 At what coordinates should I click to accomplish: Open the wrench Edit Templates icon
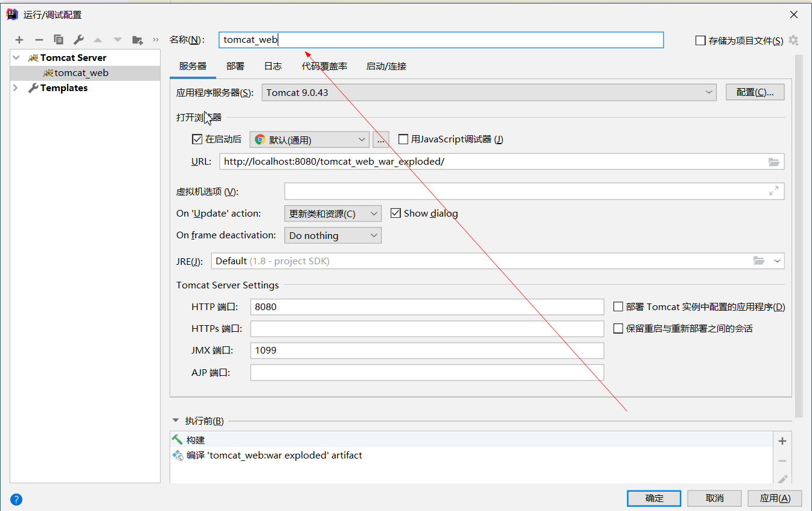tap(78, 40)
